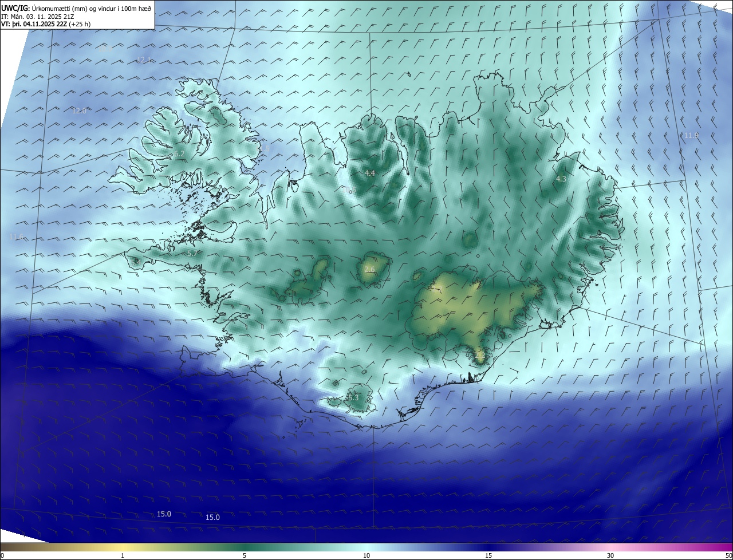Viewport: 733px width, 560px height.
Task: Click the 10 tick on the color scale
Action: (366, 555)
